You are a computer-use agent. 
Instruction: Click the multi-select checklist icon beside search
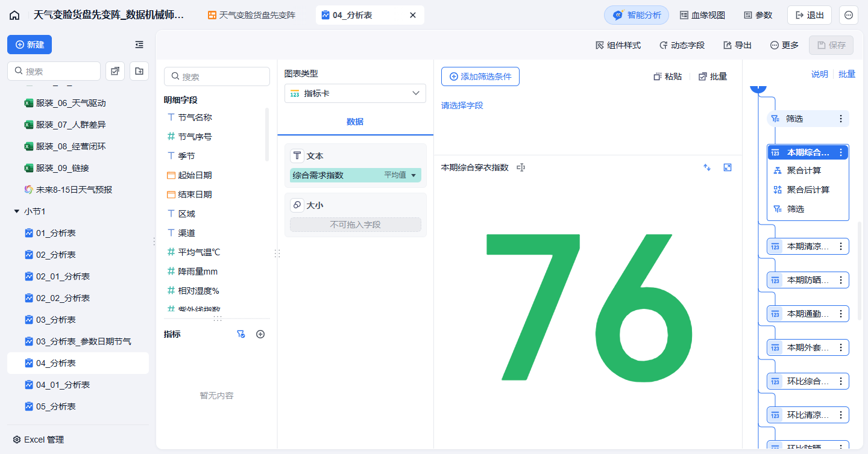[115, 71]
